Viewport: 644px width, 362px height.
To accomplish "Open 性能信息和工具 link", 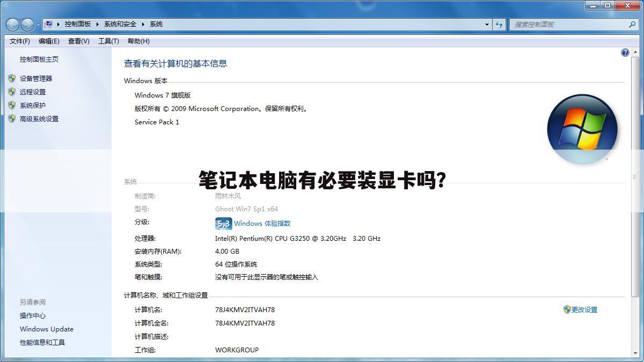I will tap(42, 342).
